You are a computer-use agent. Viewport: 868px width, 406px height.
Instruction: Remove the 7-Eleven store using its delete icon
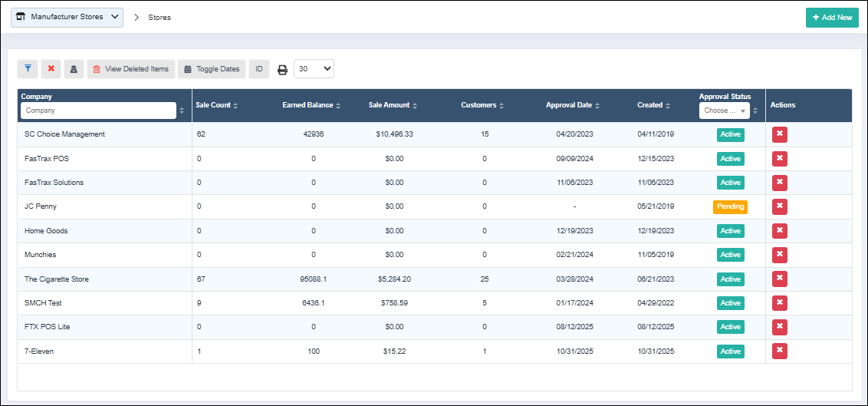click(780, 352)
